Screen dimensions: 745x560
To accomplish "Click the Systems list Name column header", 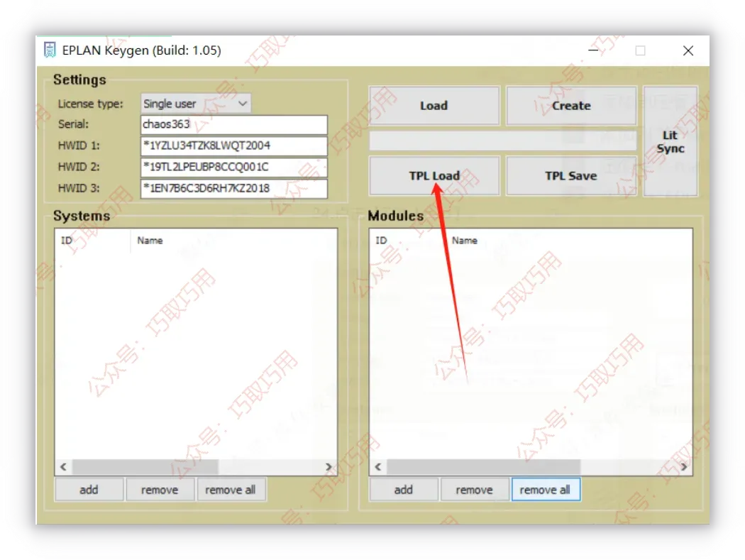I will [150, 241].
